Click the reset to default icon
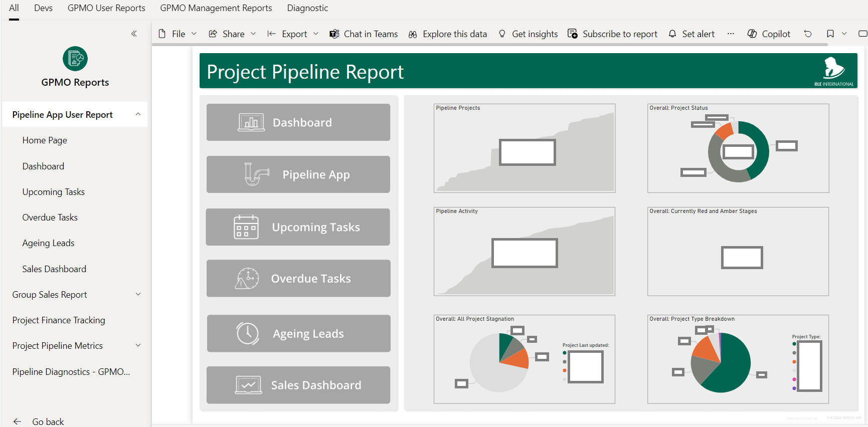This screenshot has height=427, width=868. (808, 34)
